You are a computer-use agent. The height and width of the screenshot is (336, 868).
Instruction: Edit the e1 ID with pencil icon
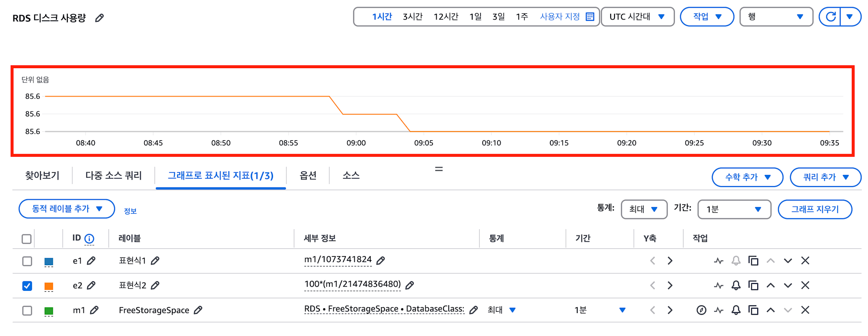[91, 260]
